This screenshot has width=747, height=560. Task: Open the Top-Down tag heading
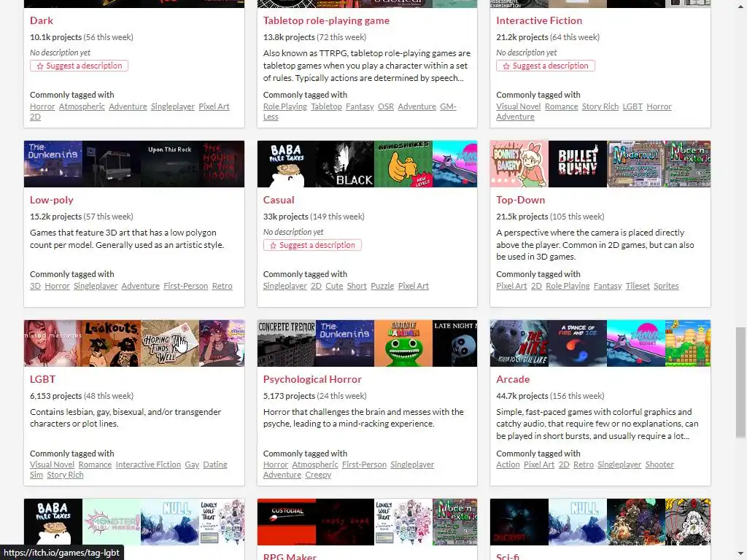point(520,200)
